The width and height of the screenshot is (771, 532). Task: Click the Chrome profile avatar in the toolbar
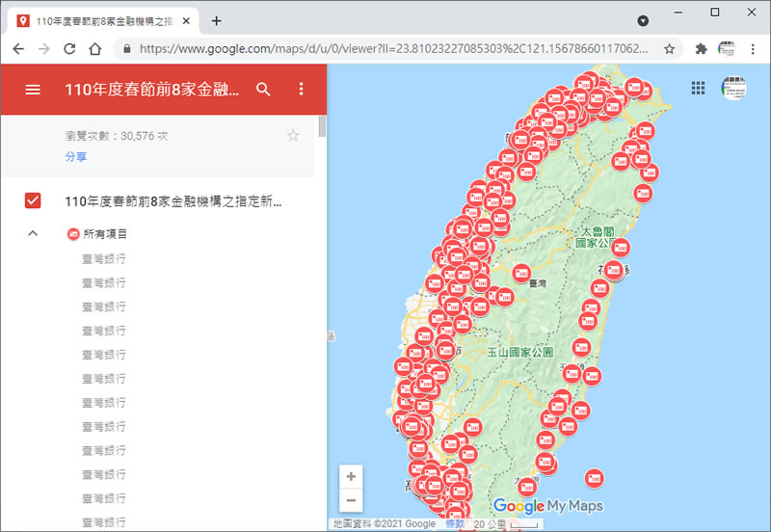(727, 49)
